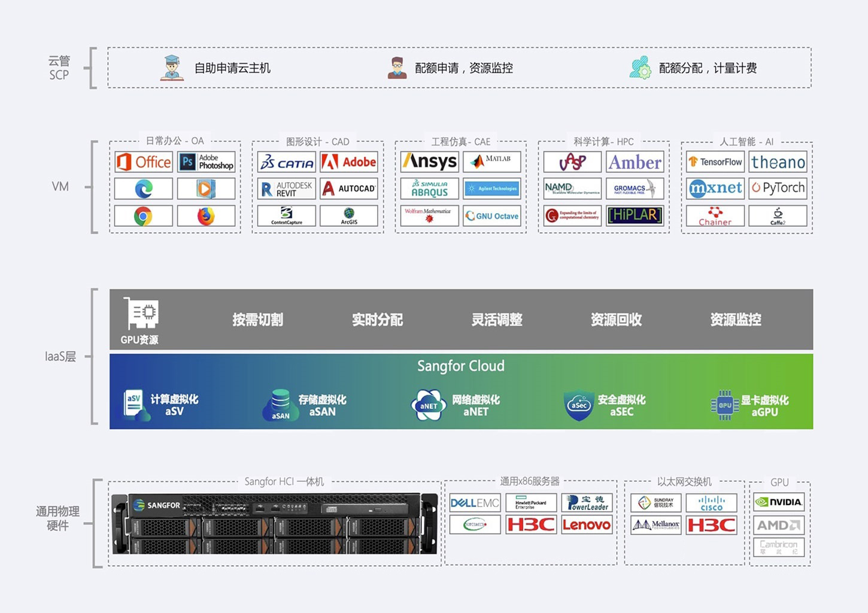
Task: Select the 按需切割 heading
Action: coord(257,320)
